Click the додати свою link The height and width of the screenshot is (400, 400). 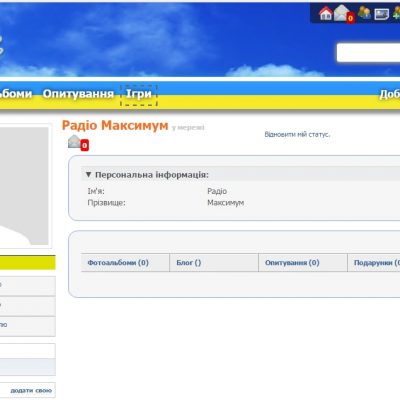[x=31, y=390]
